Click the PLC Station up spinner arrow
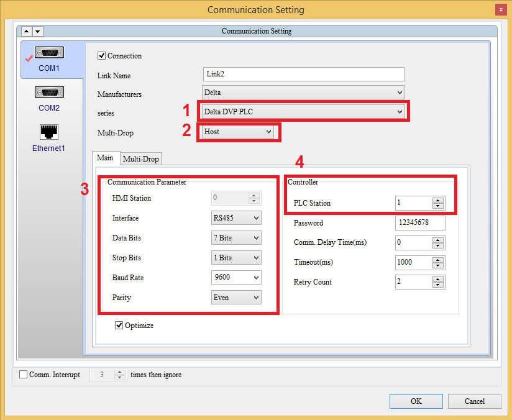512x420 pixels. click(x=436, y=200)
